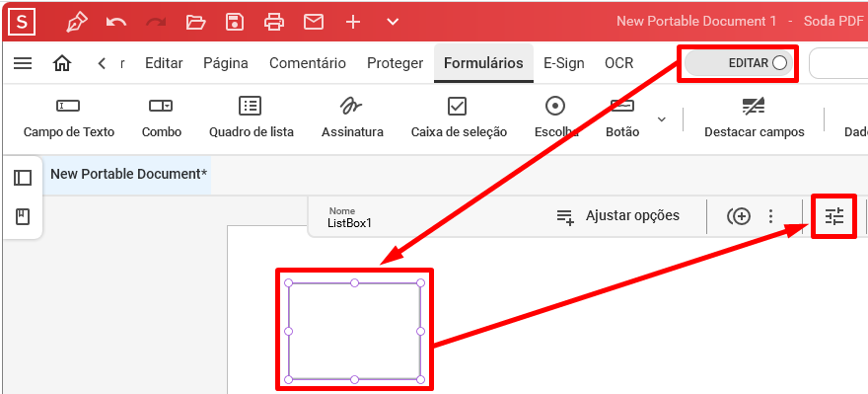Select the pen signing tool icon
This screenshot has height=394, width=868.
point(76,22)
